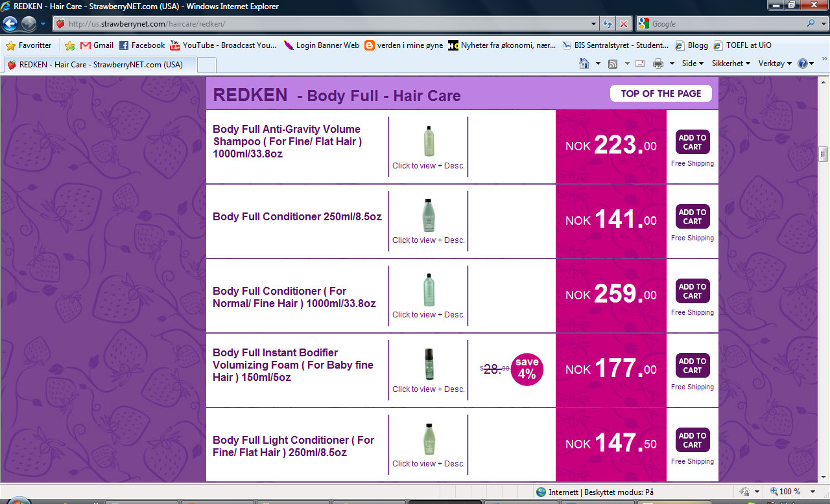Click the RSS feeds icon
The image size is (830, 504).
613,63
